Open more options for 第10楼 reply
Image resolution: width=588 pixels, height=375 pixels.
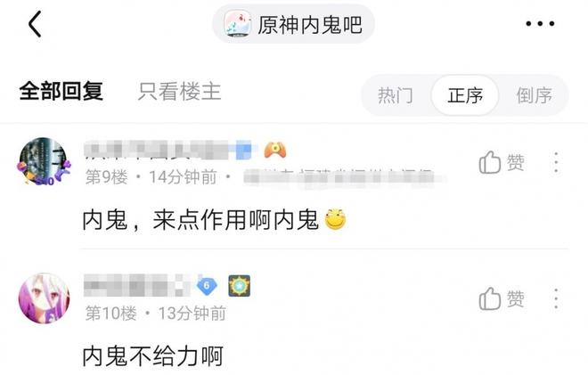coord(556,298)
